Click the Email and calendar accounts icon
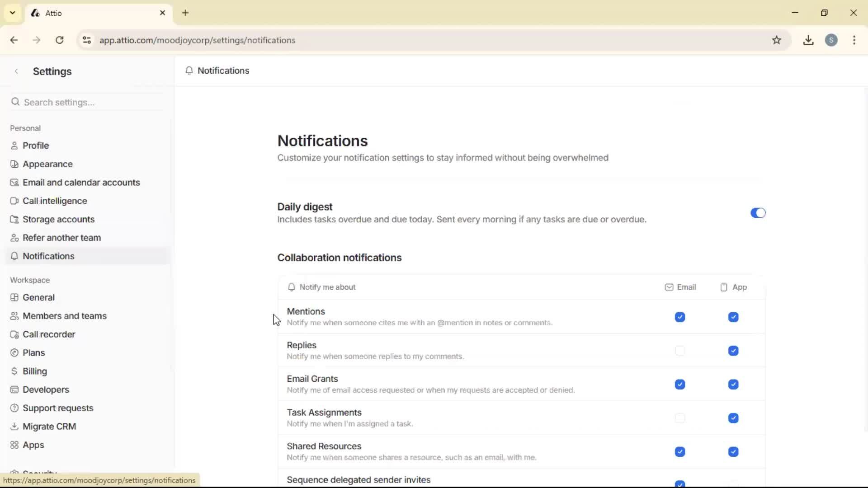The height and width of the screenshot is (488, 868). [x=14, y=182]
